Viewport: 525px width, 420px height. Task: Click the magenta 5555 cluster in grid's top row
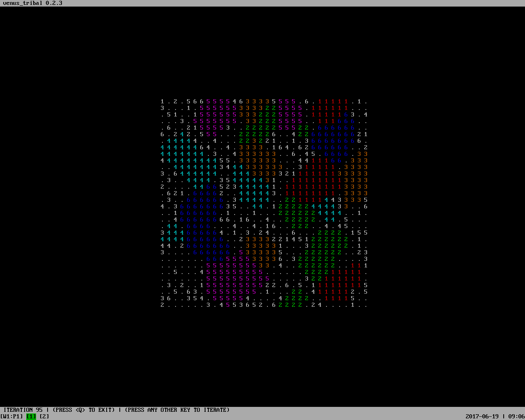coord(218,101)
